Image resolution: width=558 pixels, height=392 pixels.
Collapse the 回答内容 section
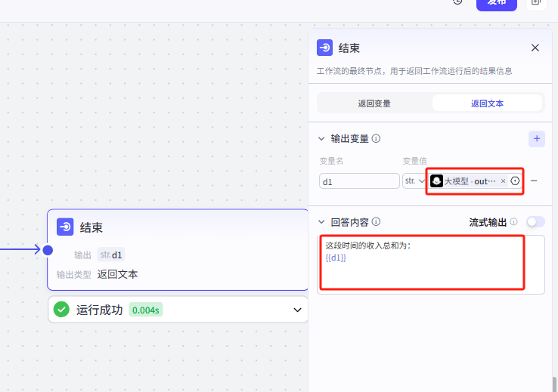322,222
